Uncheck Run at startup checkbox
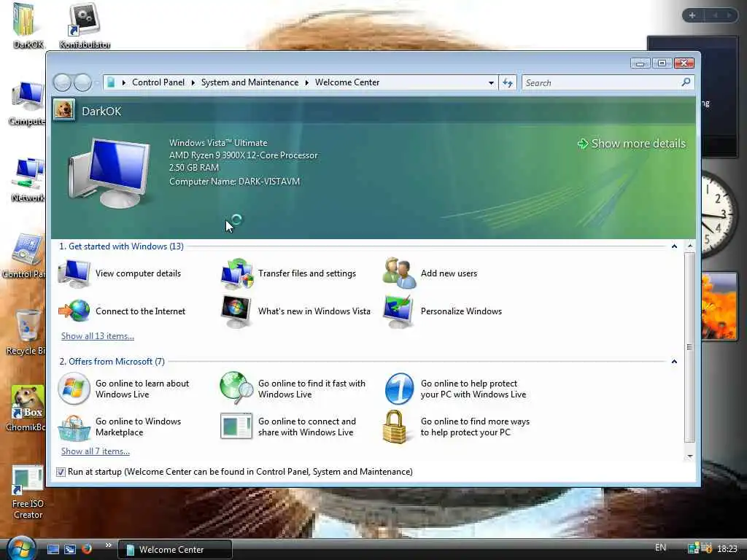Viewport: 747px width, 560px height. coord(61,472)
